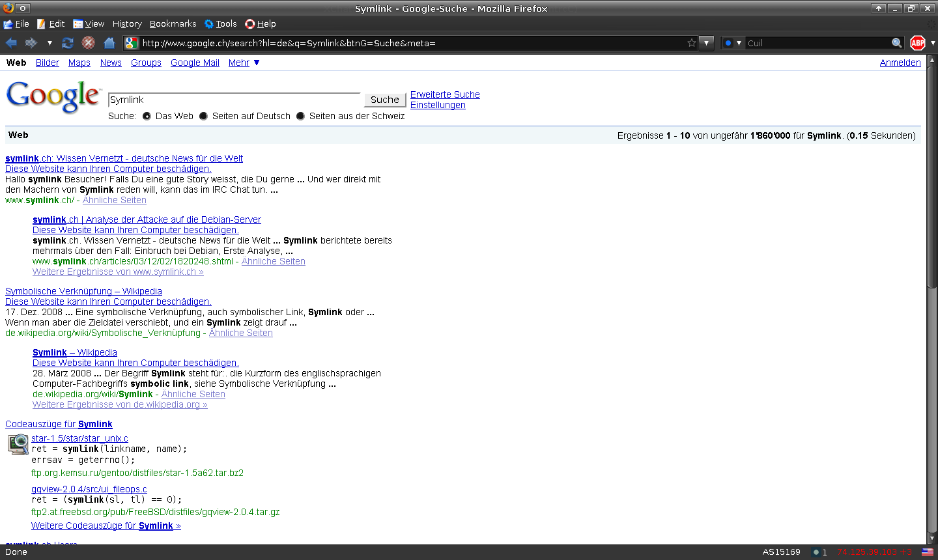Open the Edit menu
This screenshot has height=560, width=938.
tap(51, 24)
